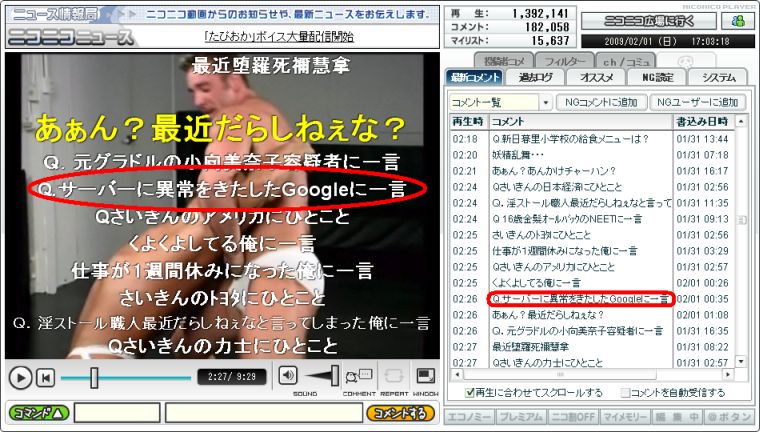This screenshot has width=760, height=432.
Task: Switch display mode with the WINDOW icon
Action: tap(426, 377)
